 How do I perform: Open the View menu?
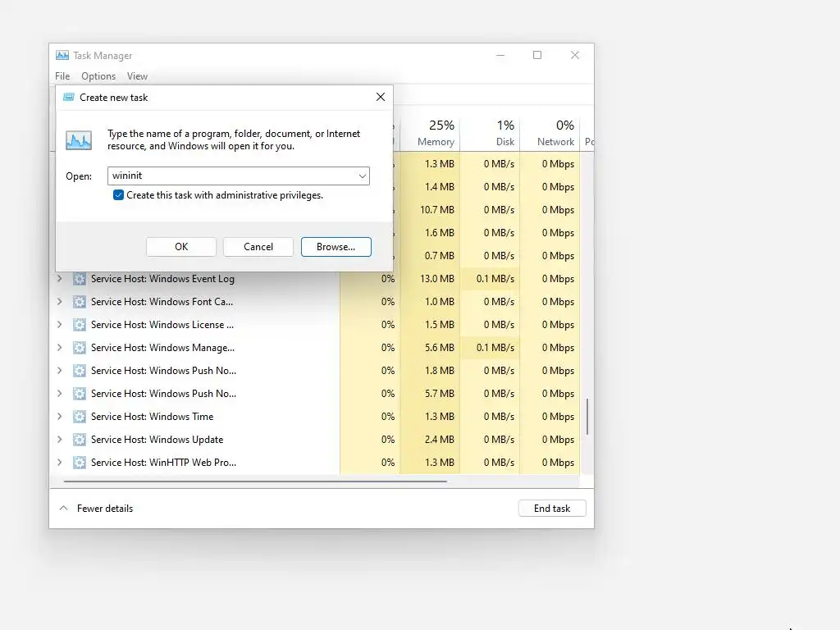coord(137,76)
